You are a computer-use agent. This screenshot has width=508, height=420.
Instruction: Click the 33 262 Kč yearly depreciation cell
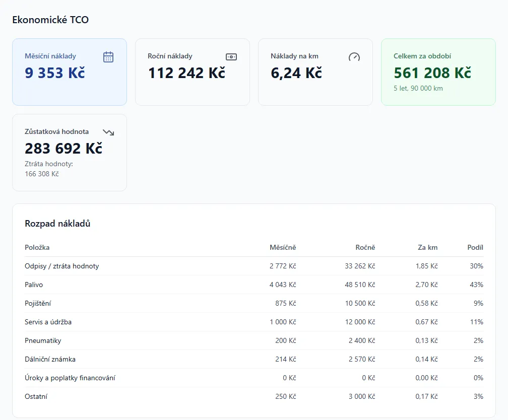360,266
